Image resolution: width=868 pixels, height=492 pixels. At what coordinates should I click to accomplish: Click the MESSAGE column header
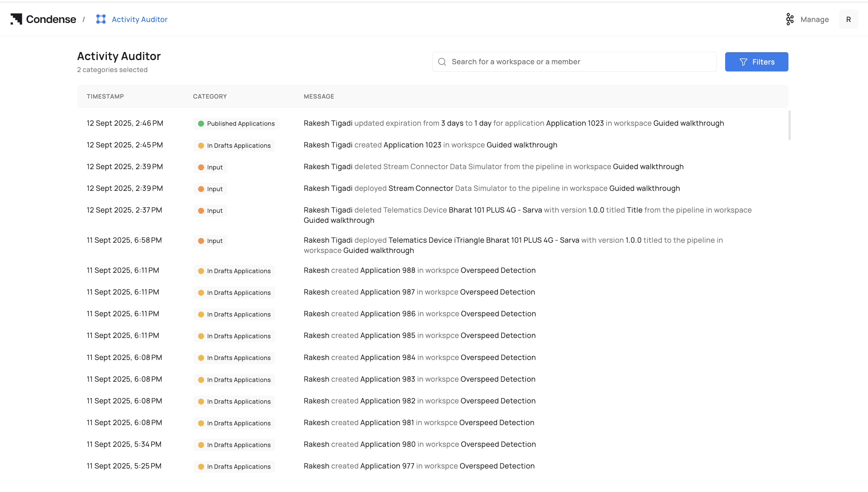(x=319, y=96)
